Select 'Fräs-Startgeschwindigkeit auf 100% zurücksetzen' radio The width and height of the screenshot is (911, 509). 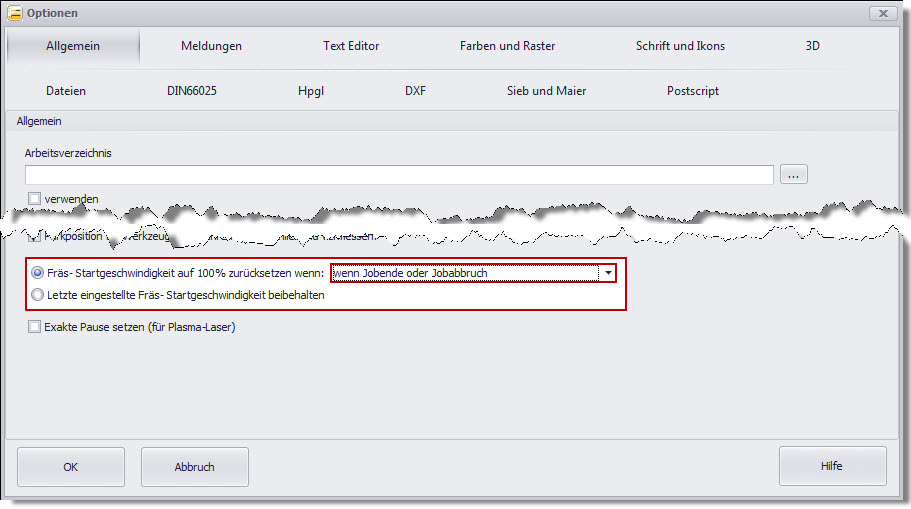(38, 273)
